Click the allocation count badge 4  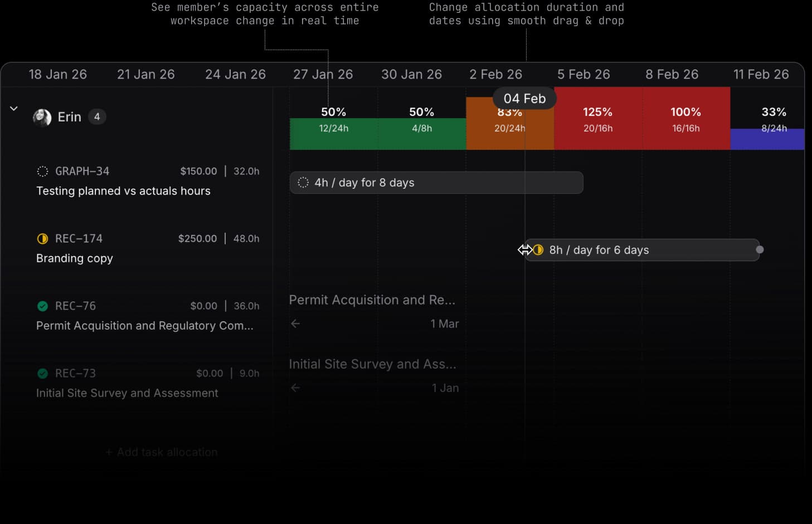click(x=97, y=117)
